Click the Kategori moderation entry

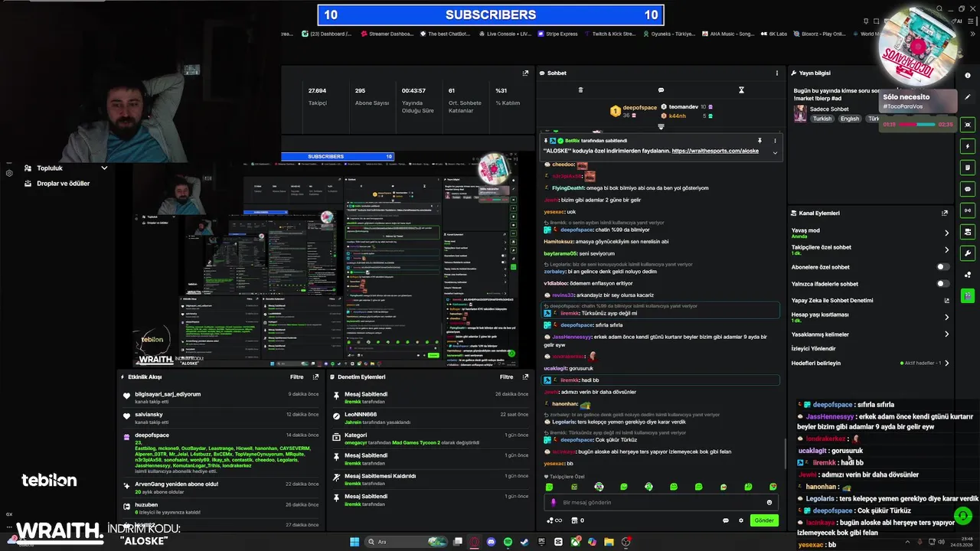point(430,439)
